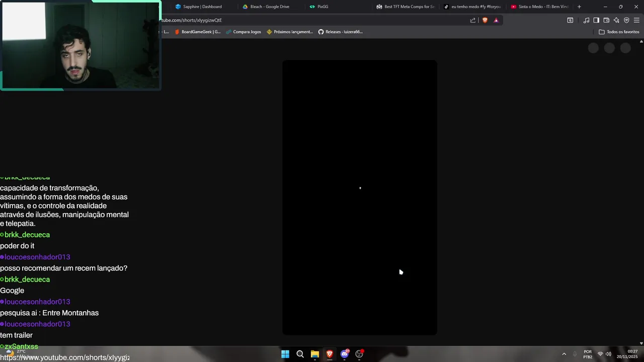Click chat message 'posso recomendar um recem lançado?'
The image size is (644, 362).
click(63, 268)
